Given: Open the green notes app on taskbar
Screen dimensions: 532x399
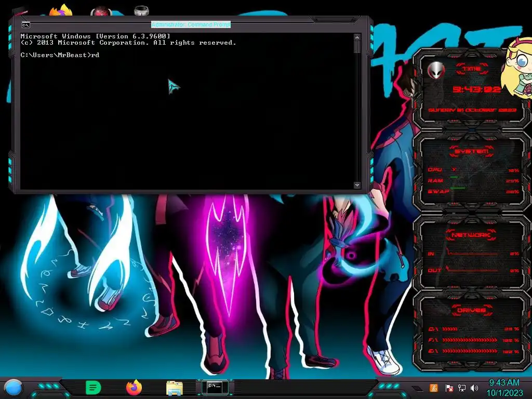Looking at the screenshot, I should coord(94,388).
